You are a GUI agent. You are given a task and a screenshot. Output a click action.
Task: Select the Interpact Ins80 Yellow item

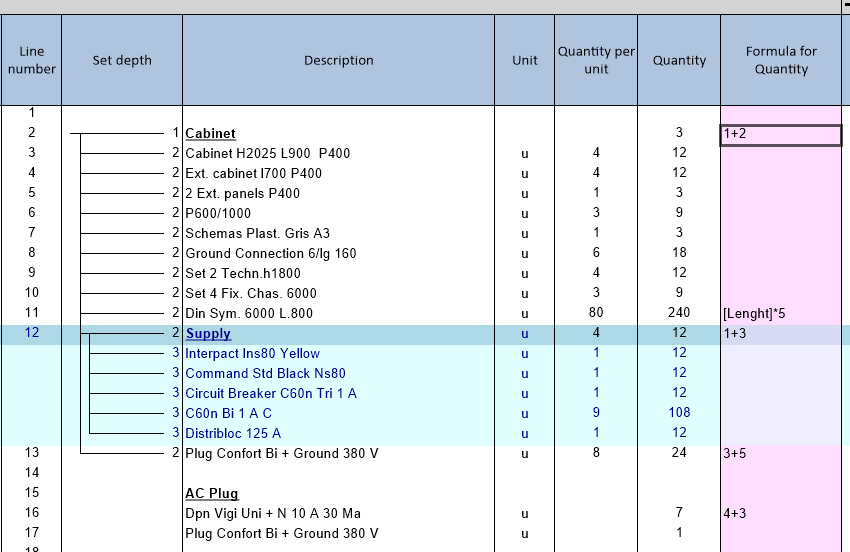coord(252,353)
